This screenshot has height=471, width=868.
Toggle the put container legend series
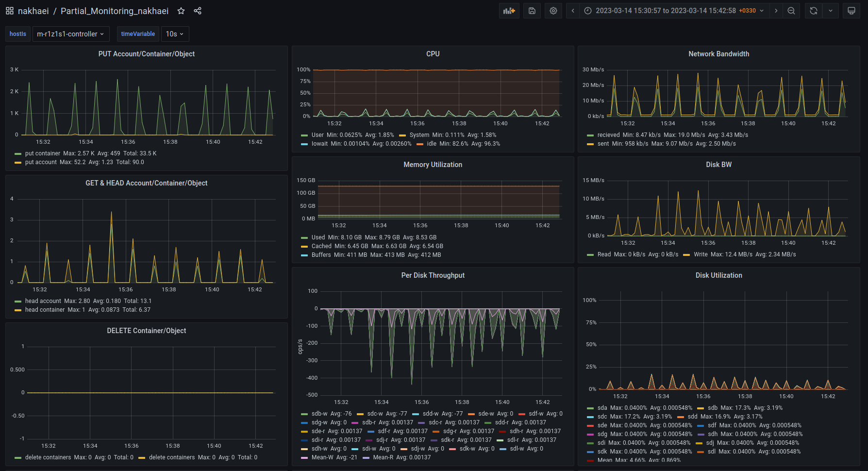(43, 153)
